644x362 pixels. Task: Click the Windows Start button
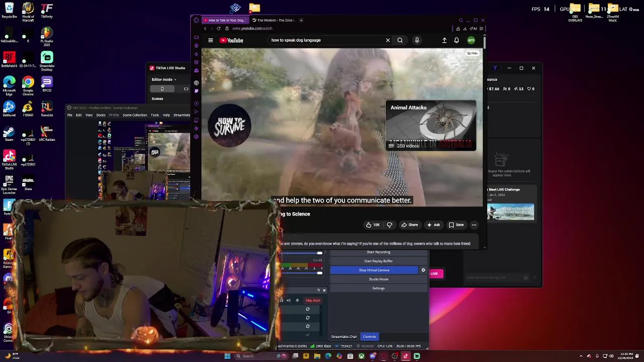227,356
